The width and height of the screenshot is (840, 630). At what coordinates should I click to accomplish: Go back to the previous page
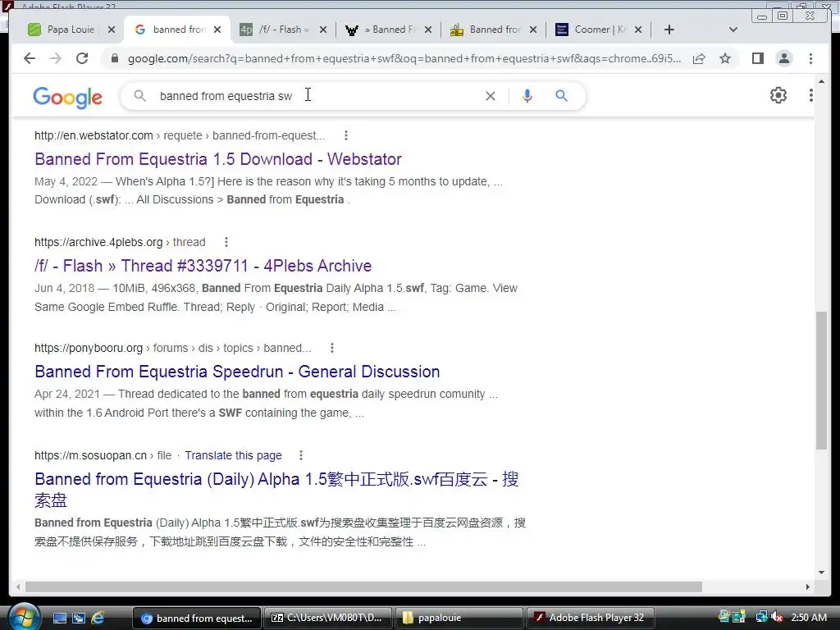click(30, 58)
